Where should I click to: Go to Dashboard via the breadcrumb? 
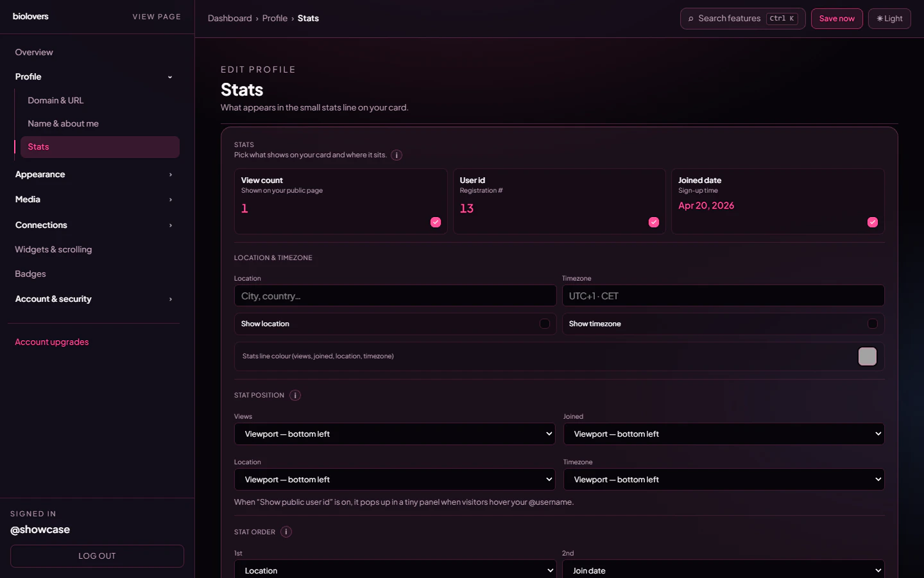(230, 18)
